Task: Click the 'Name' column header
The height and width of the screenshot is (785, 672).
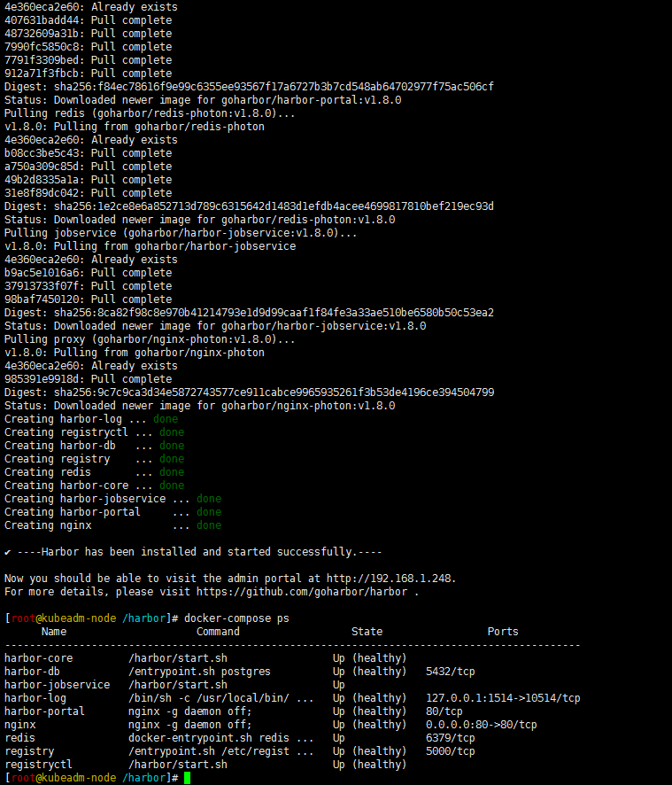Action: coord(54,632)
